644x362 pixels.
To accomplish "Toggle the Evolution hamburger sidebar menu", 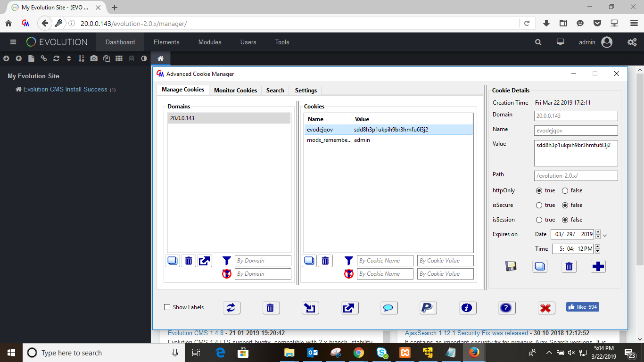I will (13, 42).
